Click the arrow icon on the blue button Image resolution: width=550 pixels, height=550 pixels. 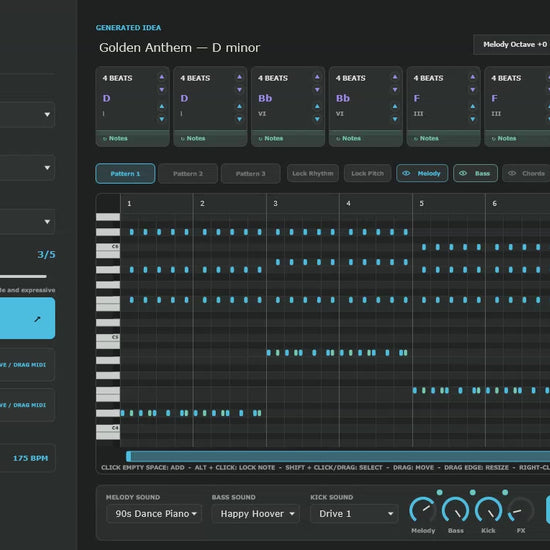click(x=37, y=319)
